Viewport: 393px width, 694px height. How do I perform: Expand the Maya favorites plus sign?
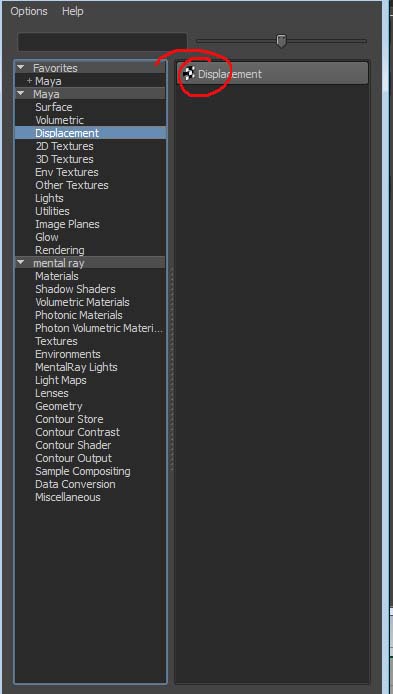click(x=29, y=81)
